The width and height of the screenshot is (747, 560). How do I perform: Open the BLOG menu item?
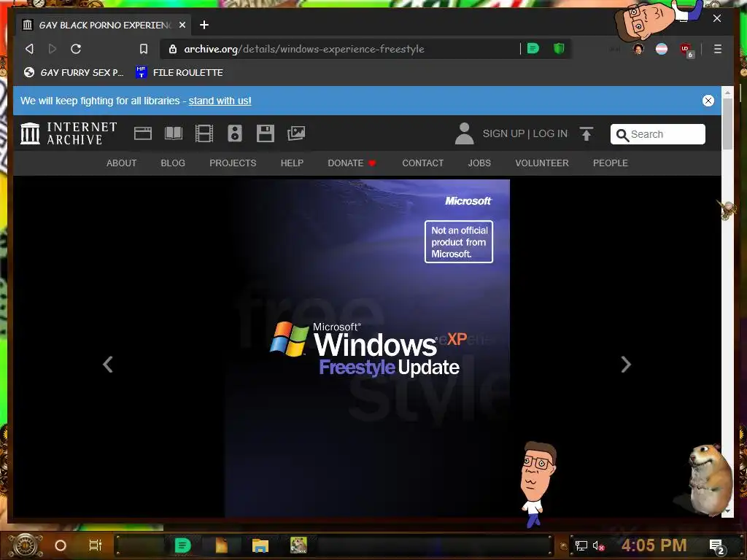[x=173, y=163]
